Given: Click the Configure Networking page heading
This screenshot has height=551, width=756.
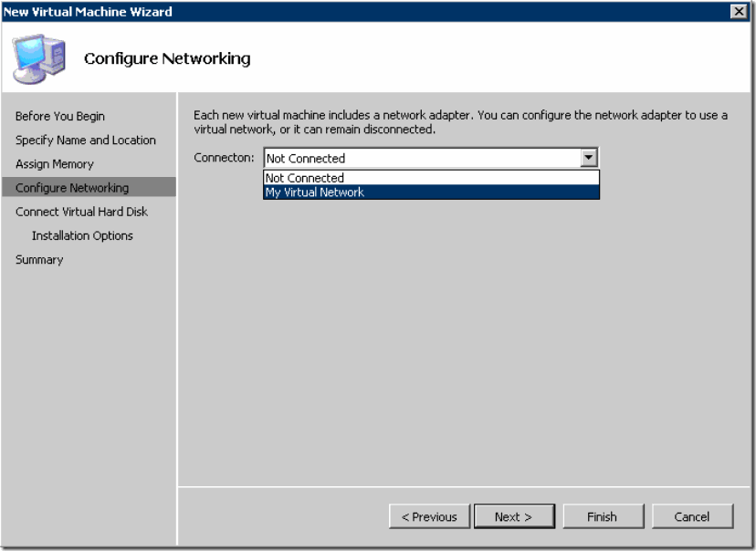Looking at the screenshot, I should (167, 58).
